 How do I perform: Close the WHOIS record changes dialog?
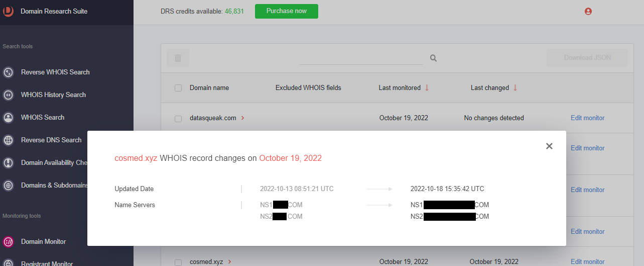[549, 146]
